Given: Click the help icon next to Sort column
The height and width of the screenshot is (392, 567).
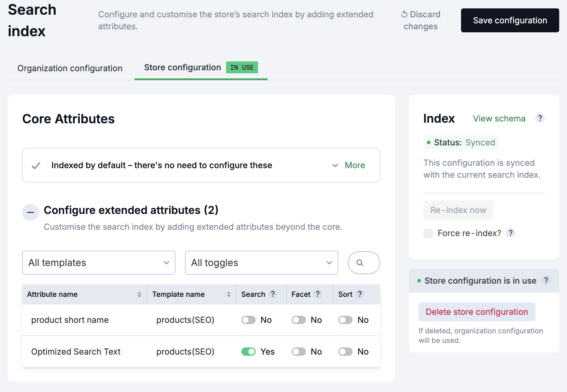Looking at the screenshot, I should tap(360, 294).
